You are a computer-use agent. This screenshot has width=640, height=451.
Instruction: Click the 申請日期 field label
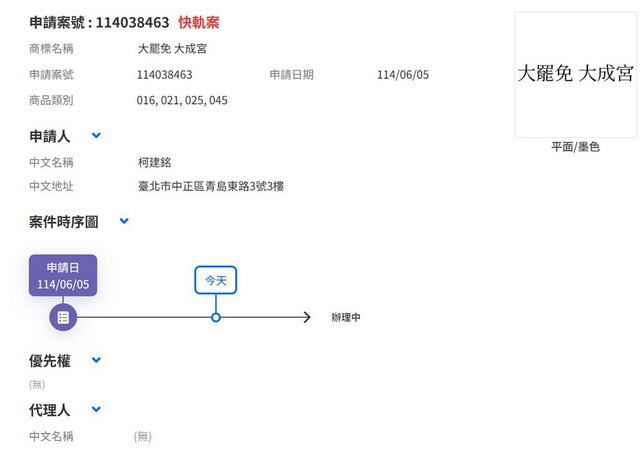[291, 75]
